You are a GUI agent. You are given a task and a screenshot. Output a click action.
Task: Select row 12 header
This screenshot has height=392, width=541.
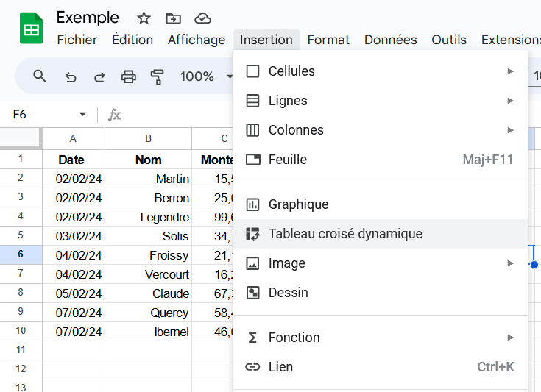[21, 369]
